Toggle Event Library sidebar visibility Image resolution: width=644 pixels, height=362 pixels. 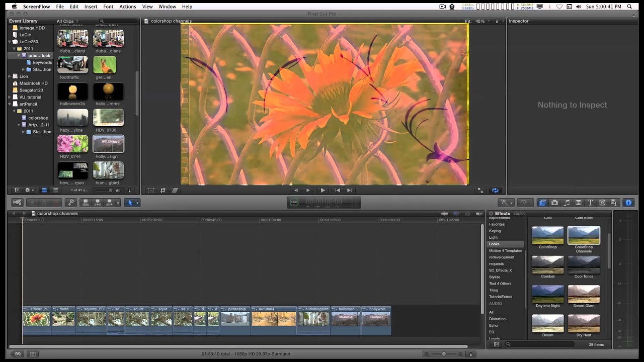[17, 191]
